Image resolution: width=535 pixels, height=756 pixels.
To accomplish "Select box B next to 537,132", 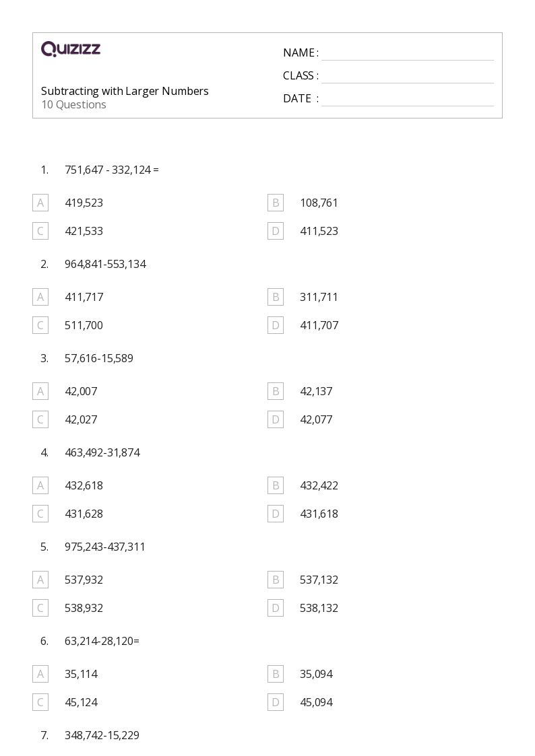I will click(x=275, y=580).
